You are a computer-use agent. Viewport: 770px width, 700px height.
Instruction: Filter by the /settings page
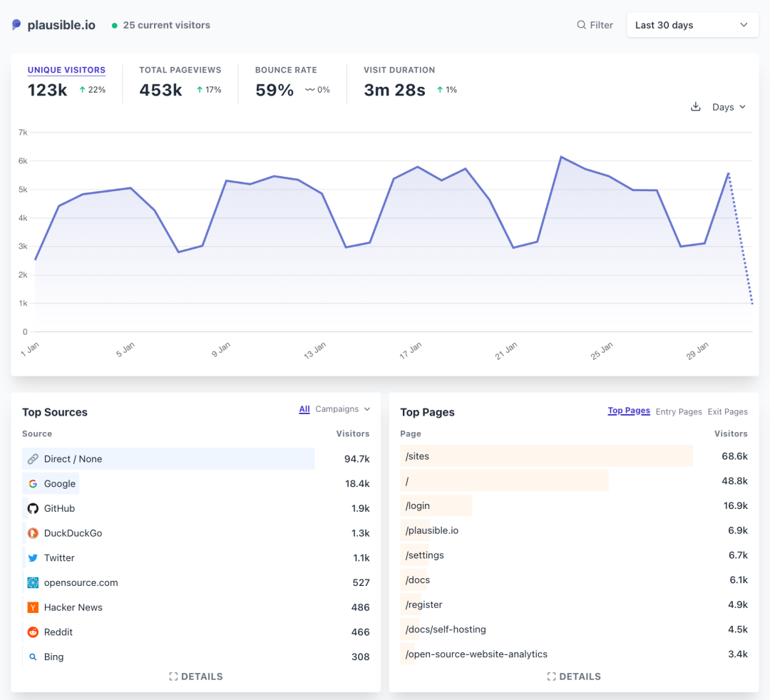pyautogui.click(x=424, y=555)
